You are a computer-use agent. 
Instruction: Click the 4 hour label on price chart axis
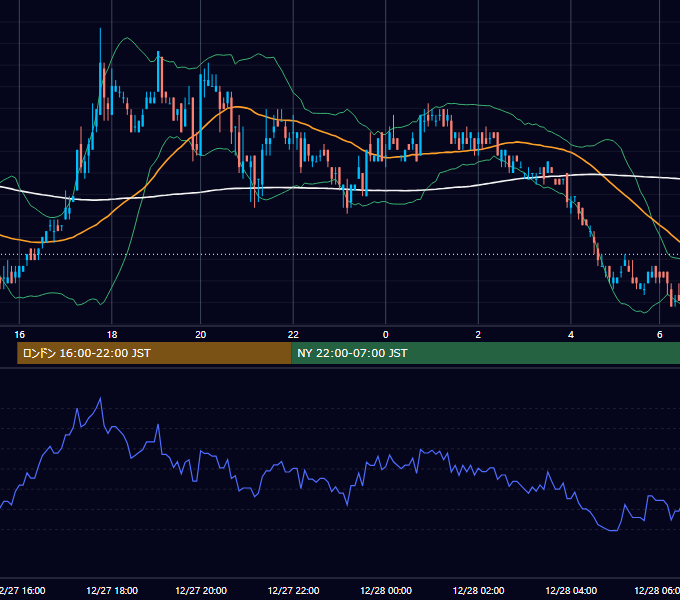coord(571,335)
